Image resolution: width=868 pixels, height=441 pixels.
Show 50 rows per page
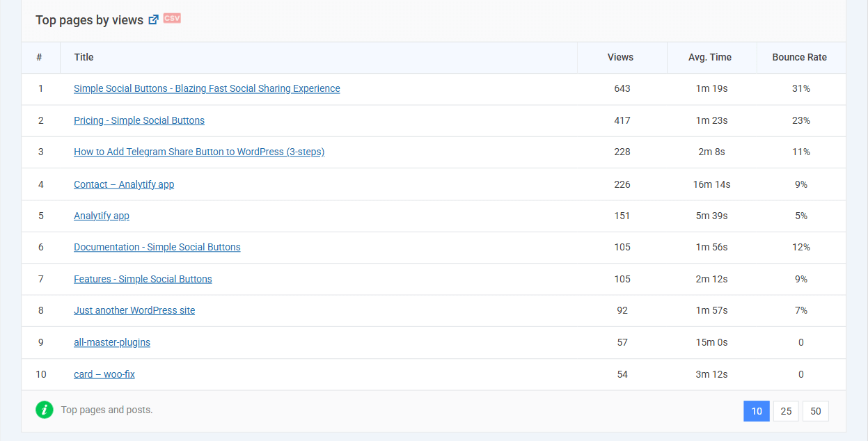point(816,411)
